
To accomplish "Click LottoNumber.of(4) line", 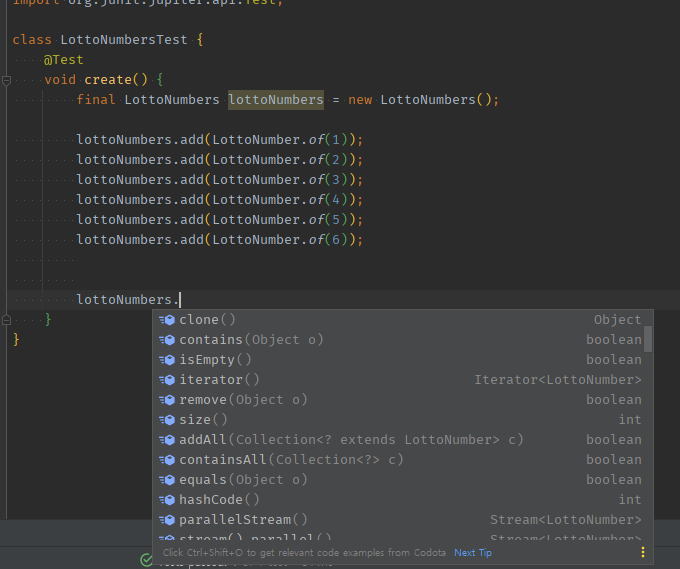I will [219, 199].
